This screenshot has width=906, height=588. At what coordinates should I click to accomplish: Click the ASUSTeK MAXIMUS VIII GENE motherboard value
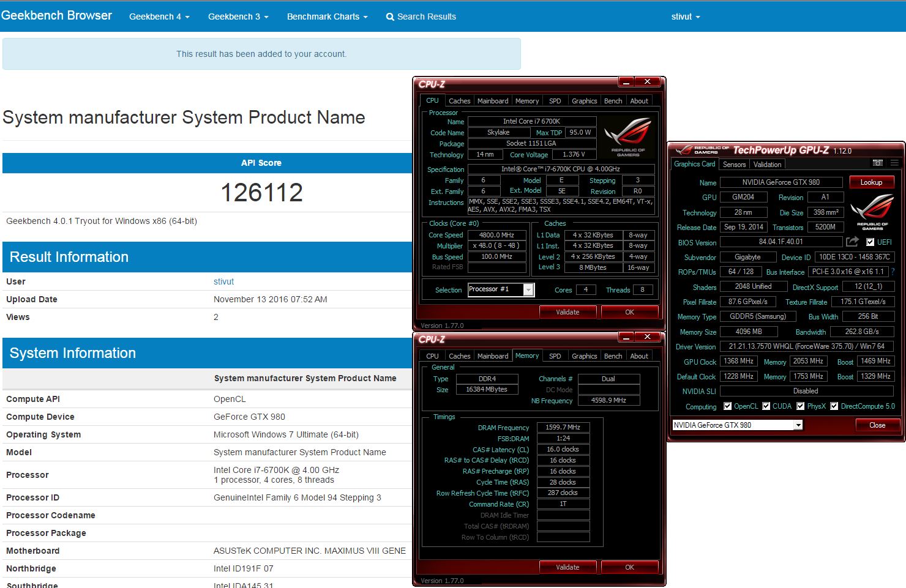pyautogui.click(x=309, y=551)
